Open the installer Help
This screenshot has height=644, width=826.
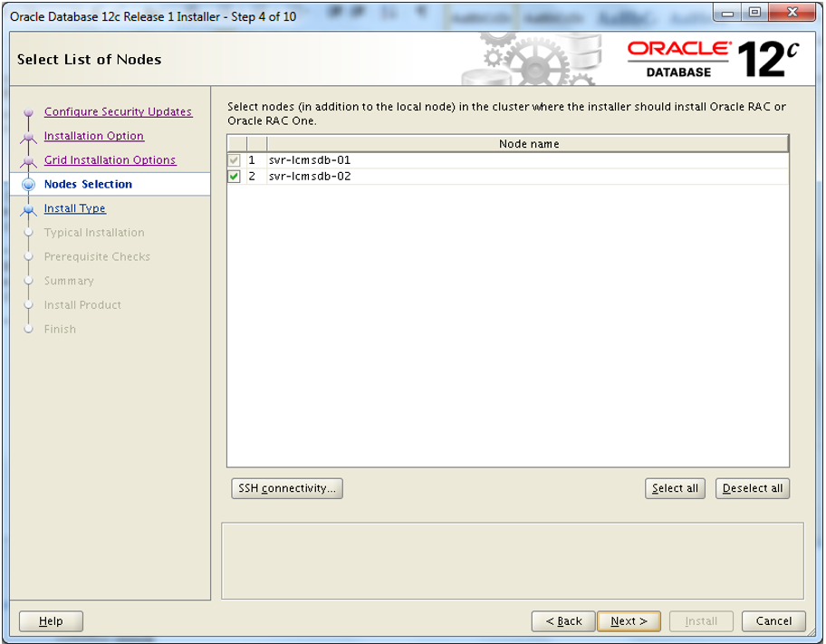pyautogui.click(x=51, y=621)
